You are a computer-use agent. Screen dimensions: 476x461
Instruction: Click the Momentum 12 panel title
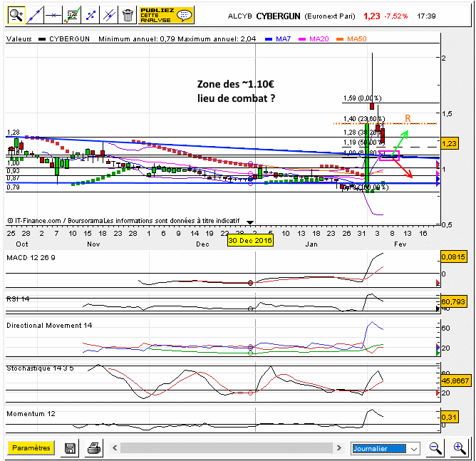point(31,414)
